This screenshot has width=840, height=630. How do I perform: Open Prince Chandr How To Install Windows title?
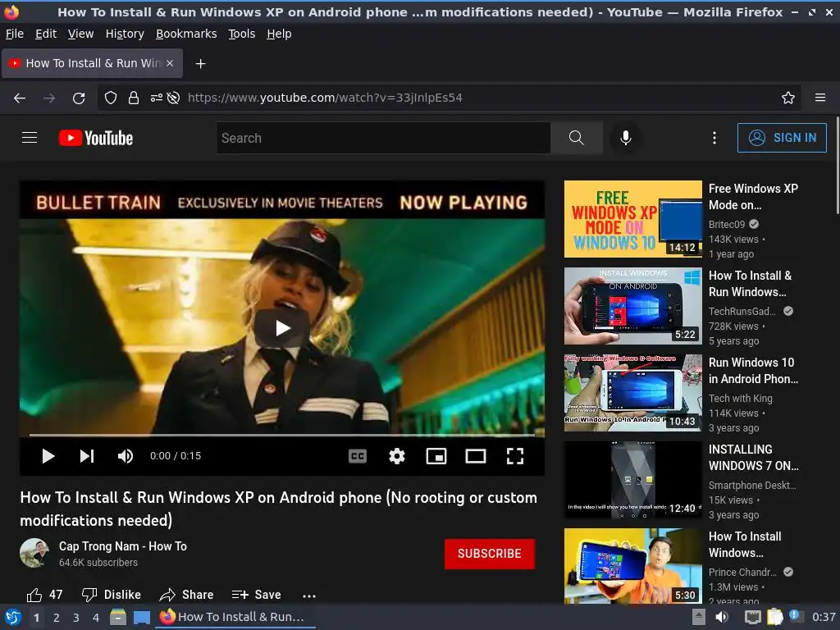pyautogui.click(x=745, y=545)
